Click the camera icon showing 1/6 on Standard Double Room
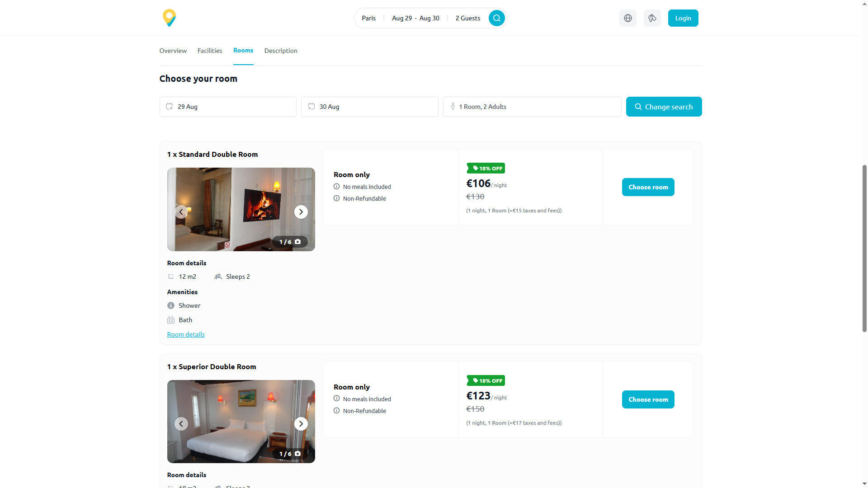Screen dimensions: 868x488 (297, 241)
